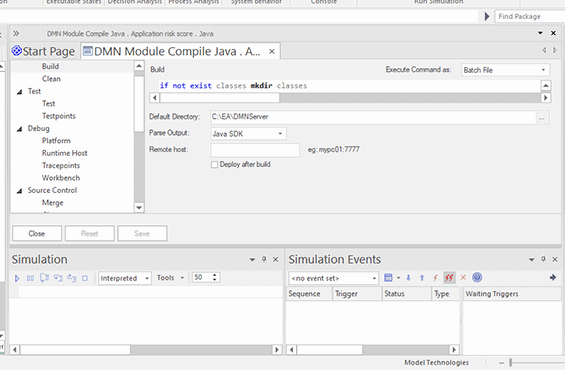Viewport: 565px width, 370px height.
Task: Close the Simulation Events panel
Action: [x=555, y=259]
